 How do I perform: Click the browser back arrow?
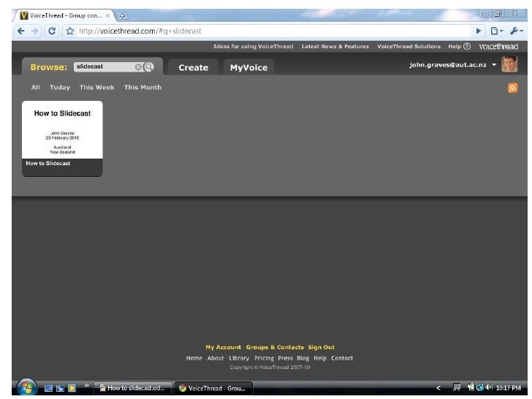[21, 31]
